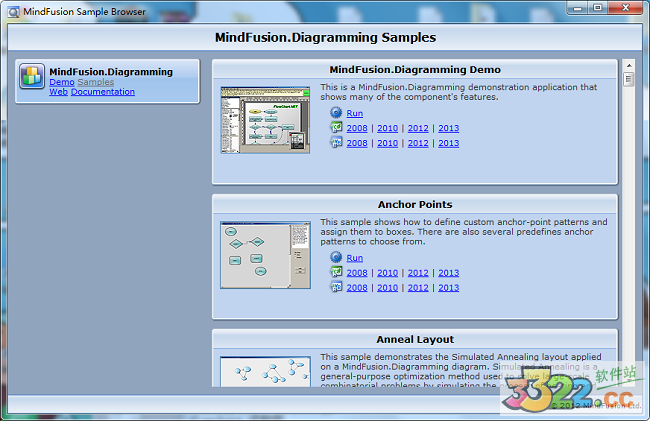Open Anchor Points C# 2010 project link

pos(388,273)
